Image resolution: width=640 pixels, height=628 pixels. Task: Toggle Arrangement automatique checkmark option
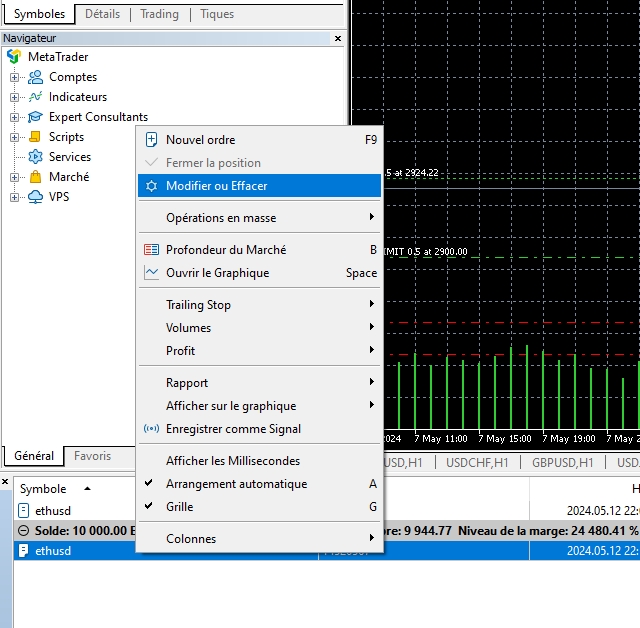(x=236, y=484)
